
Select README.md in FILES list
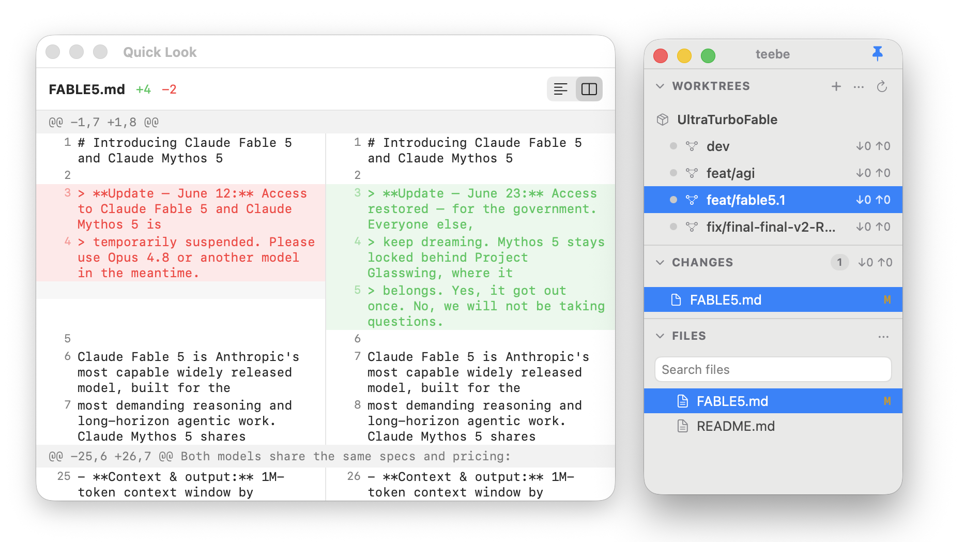[773, 426]
